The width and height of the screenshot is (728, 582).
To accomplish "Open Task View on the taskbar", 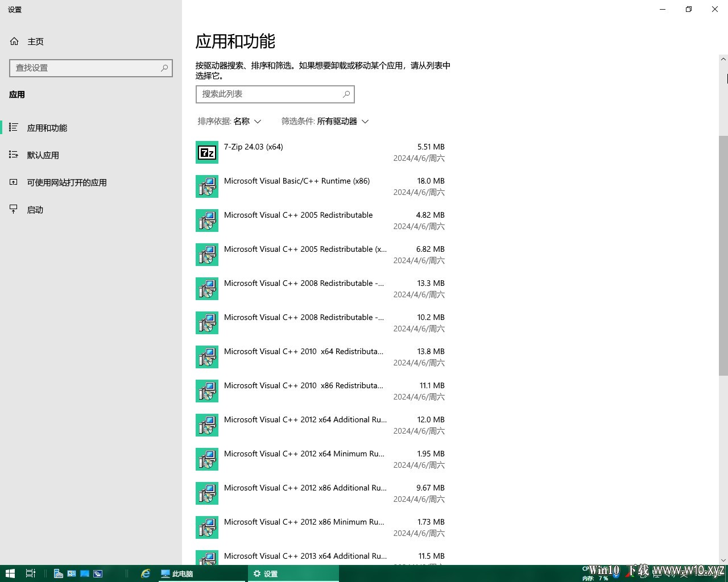I will click(x=31, y=573).
